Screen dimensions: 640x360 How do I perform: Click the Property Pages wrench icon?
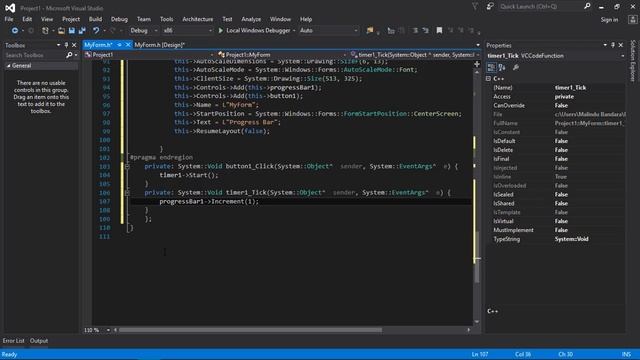516,67
